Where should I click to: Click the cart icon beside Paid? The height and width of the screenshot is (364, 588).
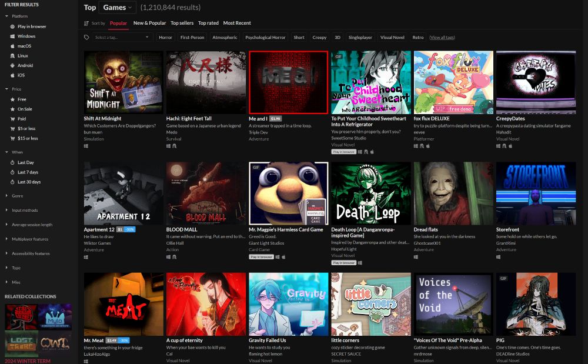12,119
